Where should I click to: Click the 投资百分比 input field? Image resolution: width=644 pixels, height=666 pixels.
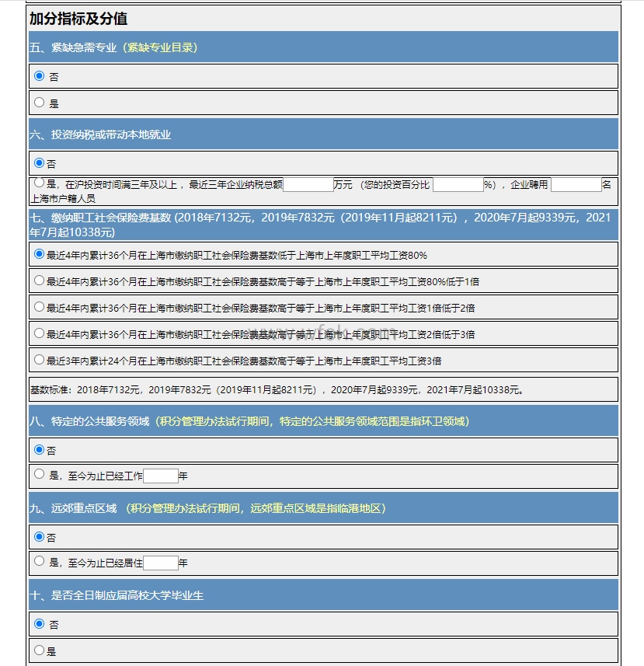[x=458, y=185]
